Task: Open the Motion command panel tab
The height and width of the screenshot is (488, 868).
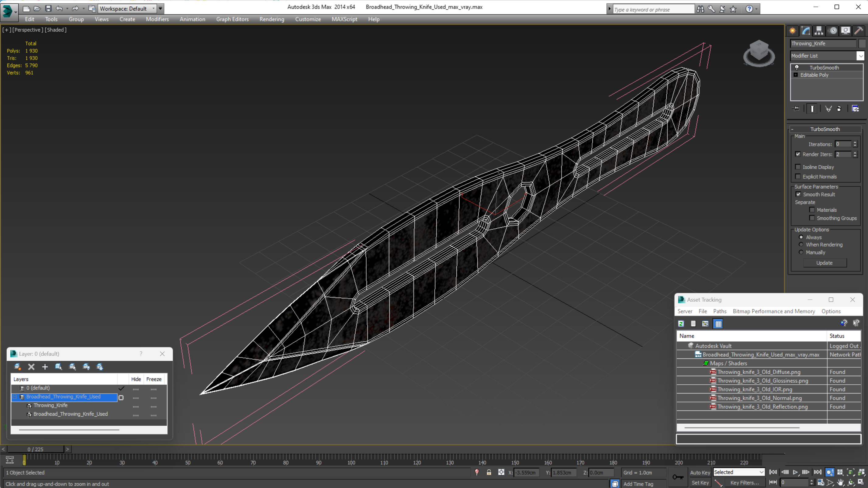Action: pyautogui.click(x=833, y=31)
